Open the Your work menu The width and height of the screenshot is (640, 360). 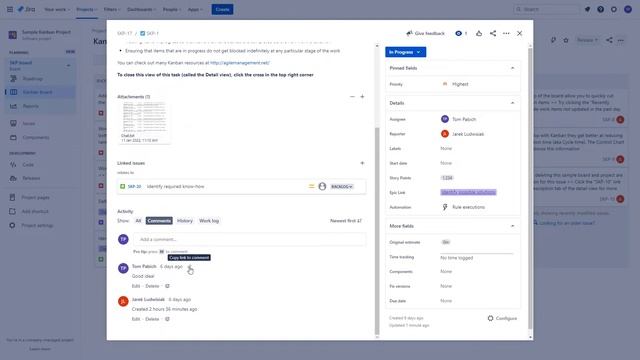(57, 9)
